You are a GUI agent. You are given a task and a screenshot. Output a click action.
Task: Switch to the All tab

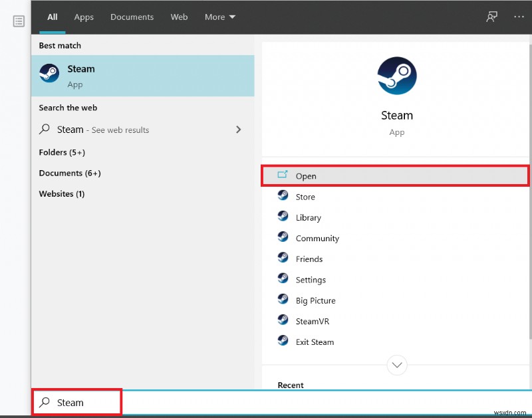53,17
